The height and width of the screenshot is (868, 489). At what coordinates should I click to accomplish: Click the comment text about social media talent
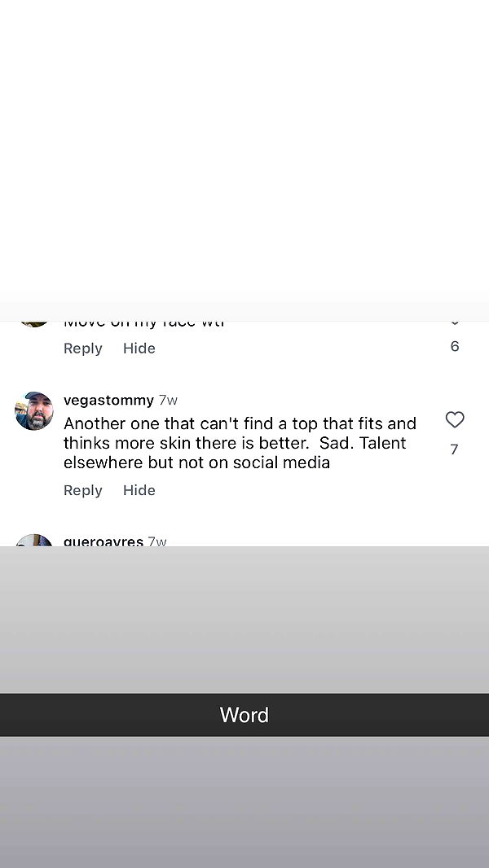click(240, 443)
